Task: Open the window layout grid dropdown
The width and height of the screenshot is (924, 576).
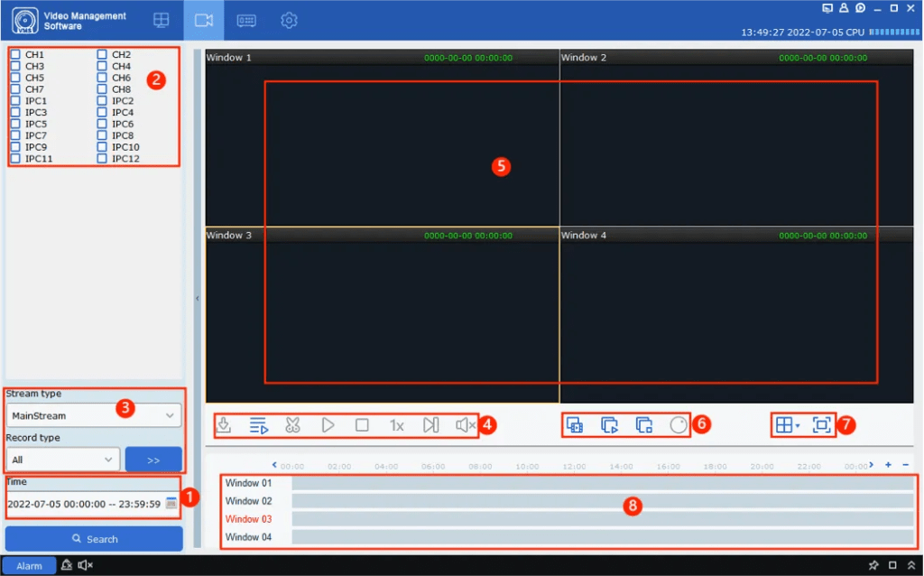Action: (x=787, y=425)
